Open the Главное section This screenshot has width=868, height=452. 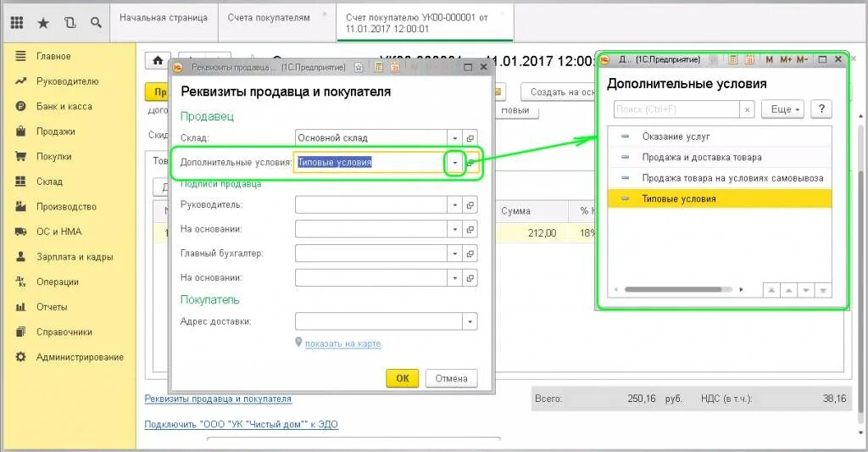tap(53, 56)
